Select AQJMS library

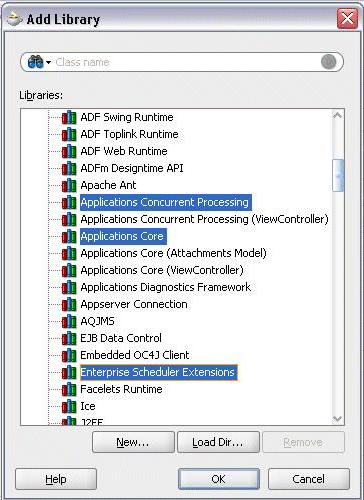(97, 321)
